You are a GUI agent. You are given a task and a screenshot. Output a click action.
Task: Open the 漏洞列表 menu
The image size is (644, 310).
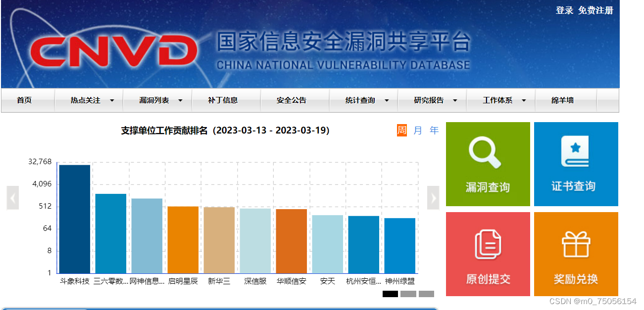[x=154, y=100]
